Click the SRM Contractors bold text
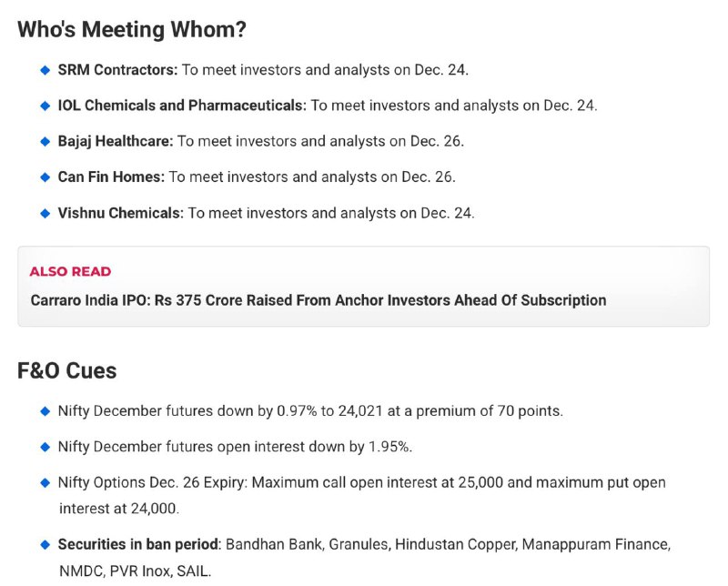Image resolution: width=728 pixels, height=586 pixels. click(117, 70)
